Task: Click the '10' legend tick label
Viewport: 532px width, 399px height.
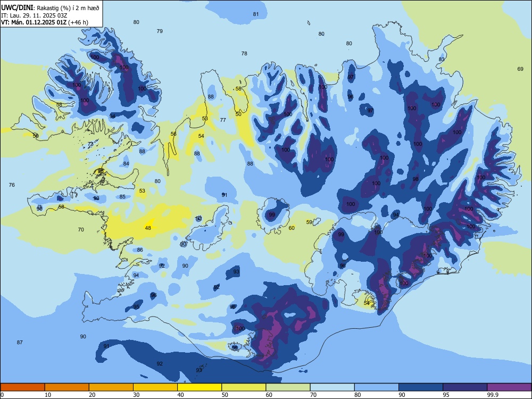Action: [x=48, y=395]
